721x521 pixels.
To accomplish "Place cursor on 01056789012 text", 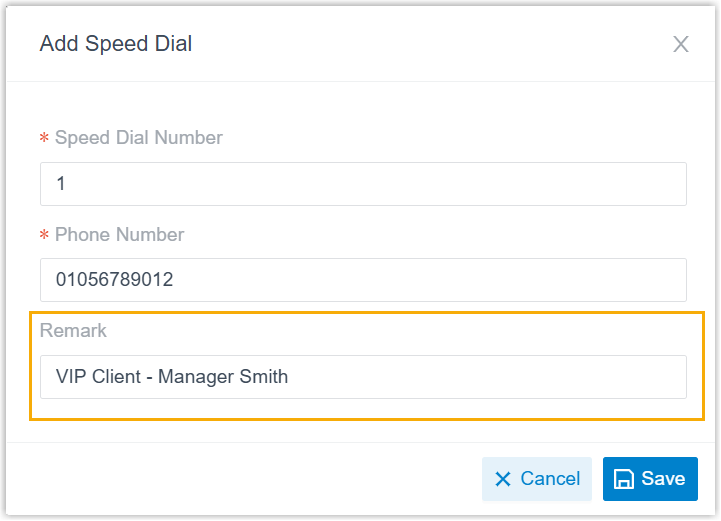I will point(114,280).
